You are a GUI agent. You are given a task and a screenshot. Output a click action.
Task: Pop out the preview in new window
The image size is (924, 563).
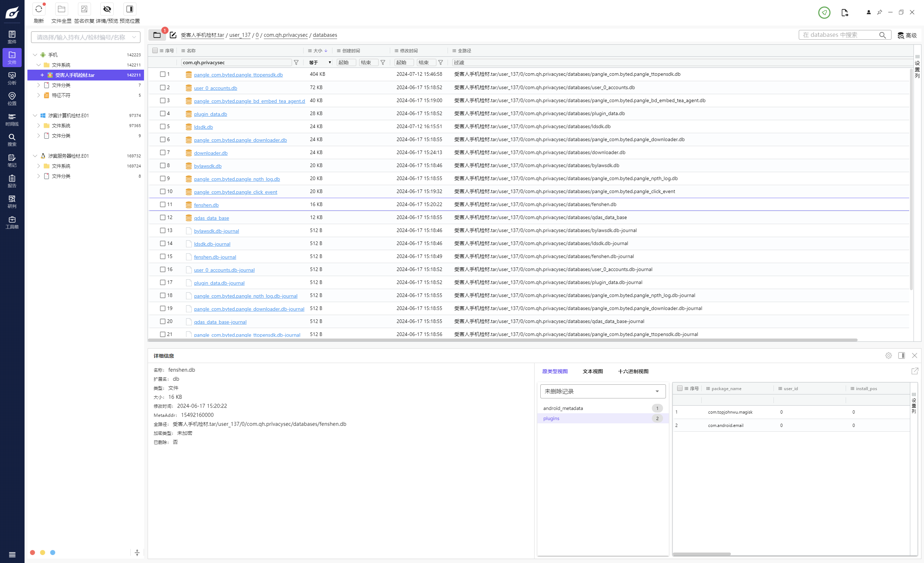(x=915, y=371)
